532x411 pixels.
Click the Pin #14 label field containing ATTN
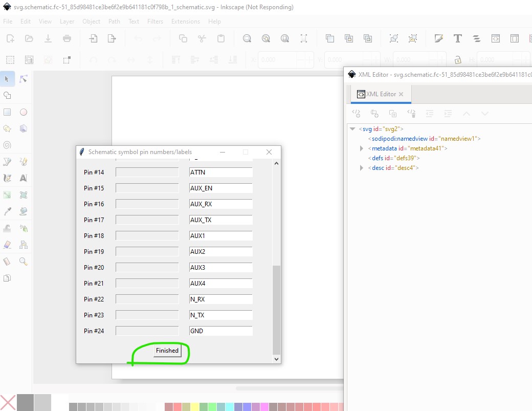[x=221, y=172]
